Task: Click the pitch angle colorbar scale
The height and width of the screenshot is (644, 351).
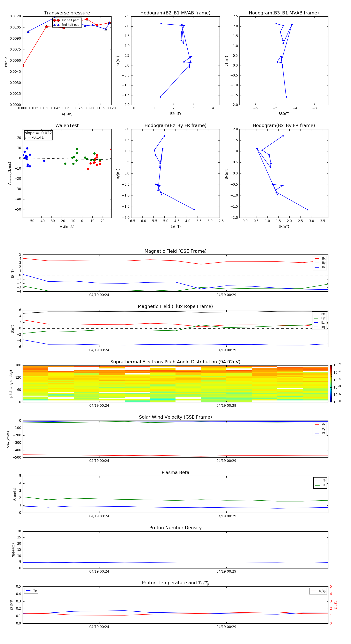Action: point(331,384)
